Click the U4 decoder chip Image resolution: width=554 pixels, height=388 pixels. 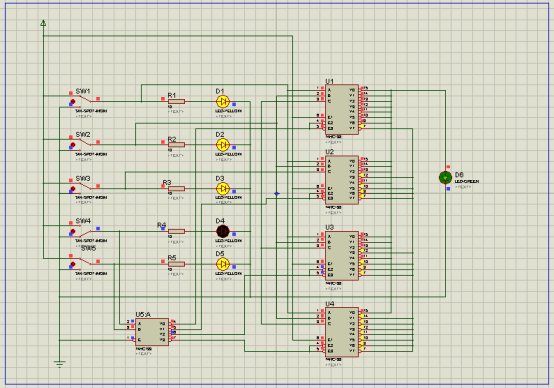click(342, 332)
